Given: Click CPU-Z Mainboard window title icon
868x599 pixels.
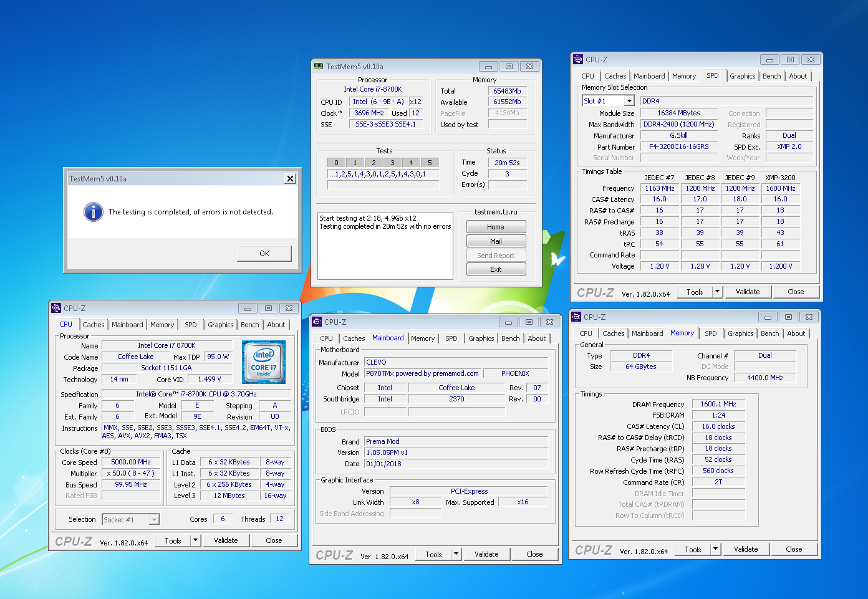Looking at the screenshot, I should pyautogui.click(x=317, y=322).
